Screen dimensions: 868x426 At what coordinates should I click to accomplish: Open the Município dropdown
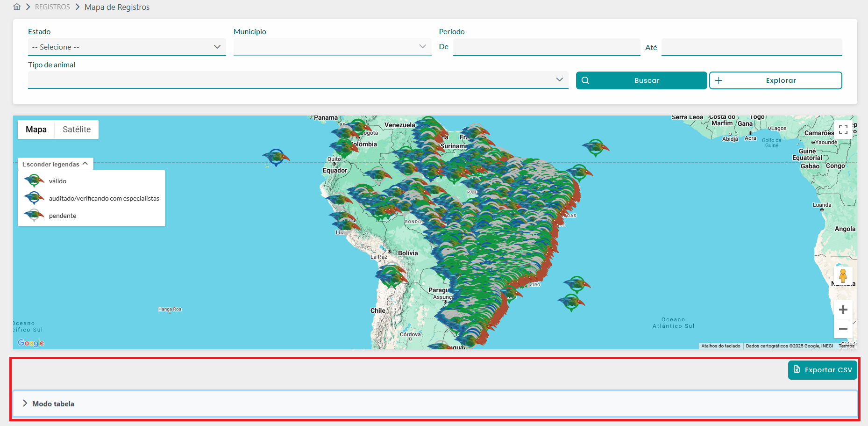point(332,47)
